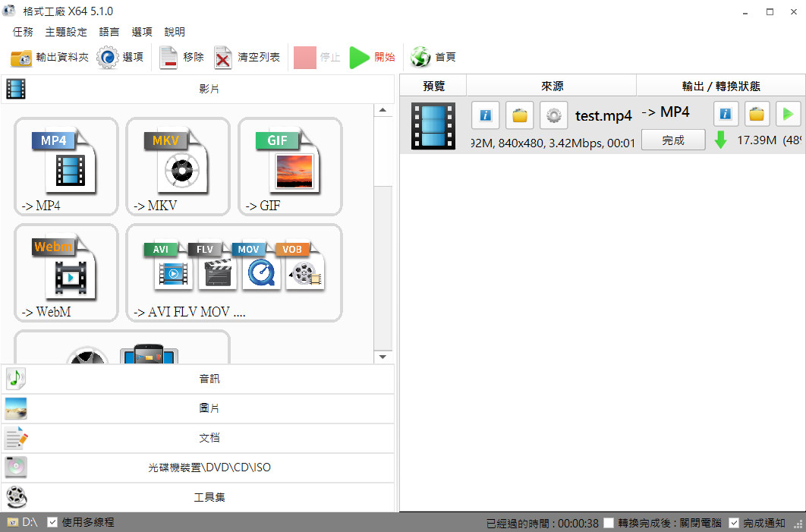Open the 主題設定 menu
The width and height of the screenshot is (806, 532).
[66, 32]
